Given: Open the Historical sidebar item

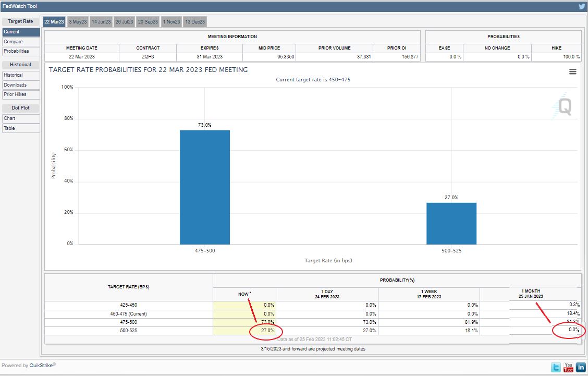Looking at the screenshot, I should (13, 75).
